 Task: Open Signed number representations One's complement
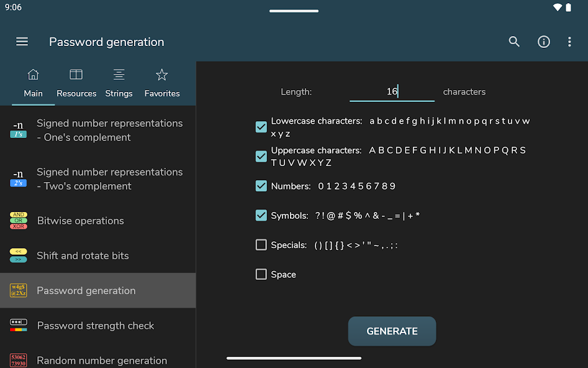98,130
